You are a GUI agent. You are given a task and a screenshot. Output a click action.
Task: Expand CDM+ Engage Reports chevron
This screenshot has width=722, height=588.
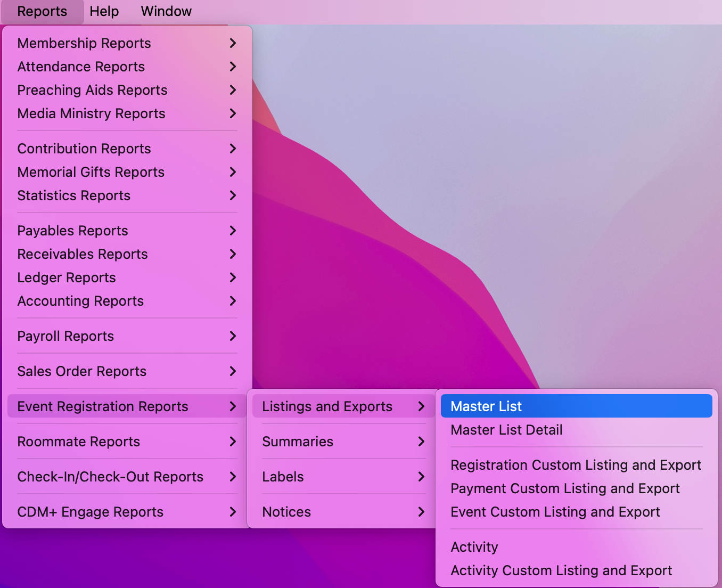233,512
